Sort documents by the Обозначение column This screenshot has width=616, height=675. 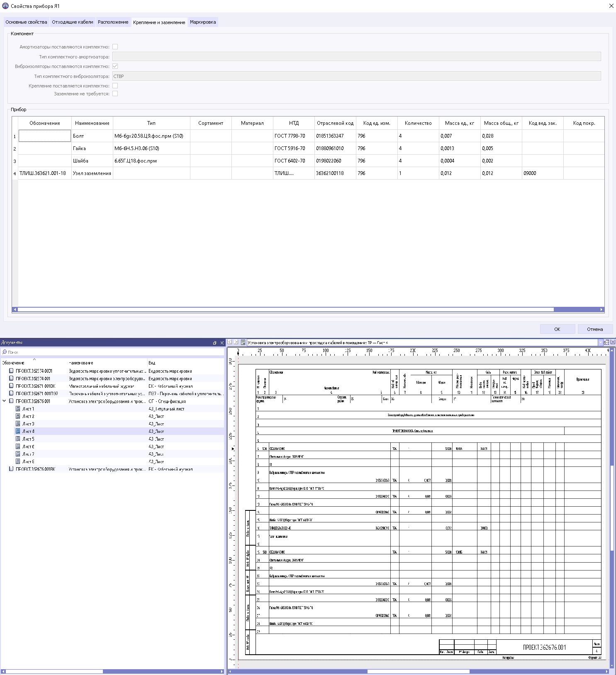pyautogui.click(x=34, y=363)
